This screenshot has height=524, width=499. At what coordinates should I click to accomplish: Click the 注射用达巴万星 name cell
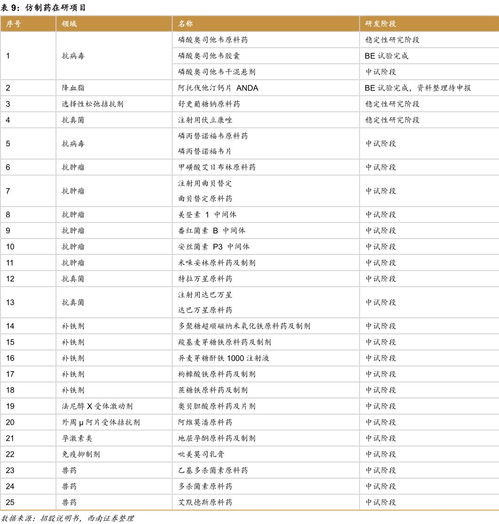click(205, 295)
